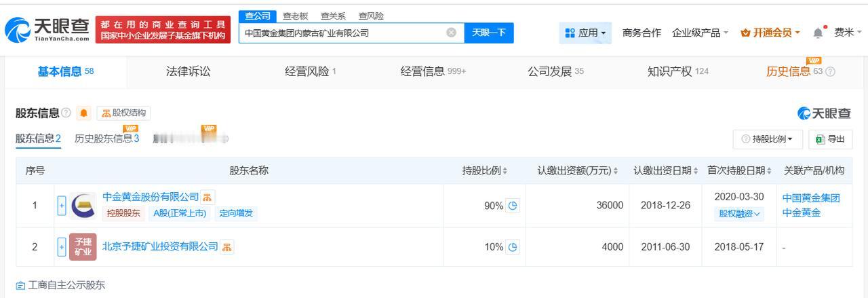Open the 应用 dropdown
This screenshot has height=298, width=868.
pos(585,33)
